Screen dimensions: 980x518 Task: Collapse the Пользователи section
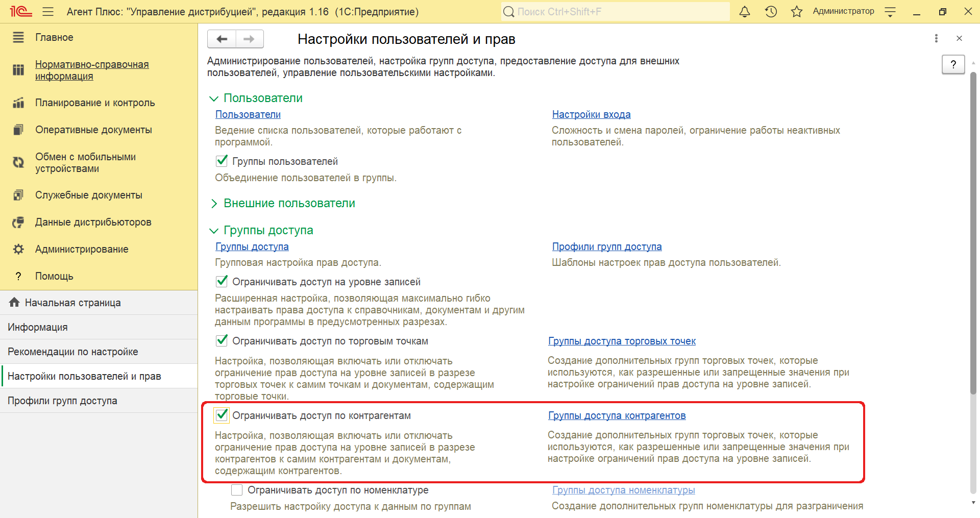[x=214, y=98]
